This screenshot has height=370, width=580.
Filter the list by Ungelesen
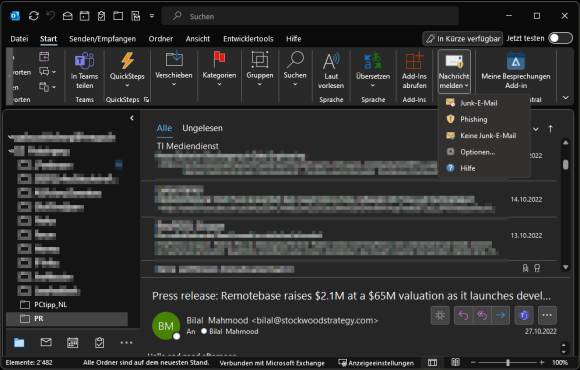(x=202, y=128)
